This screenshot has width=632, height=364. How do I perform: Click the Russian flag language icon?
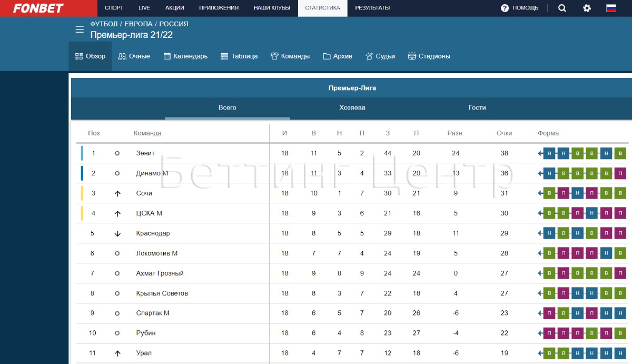611,8
